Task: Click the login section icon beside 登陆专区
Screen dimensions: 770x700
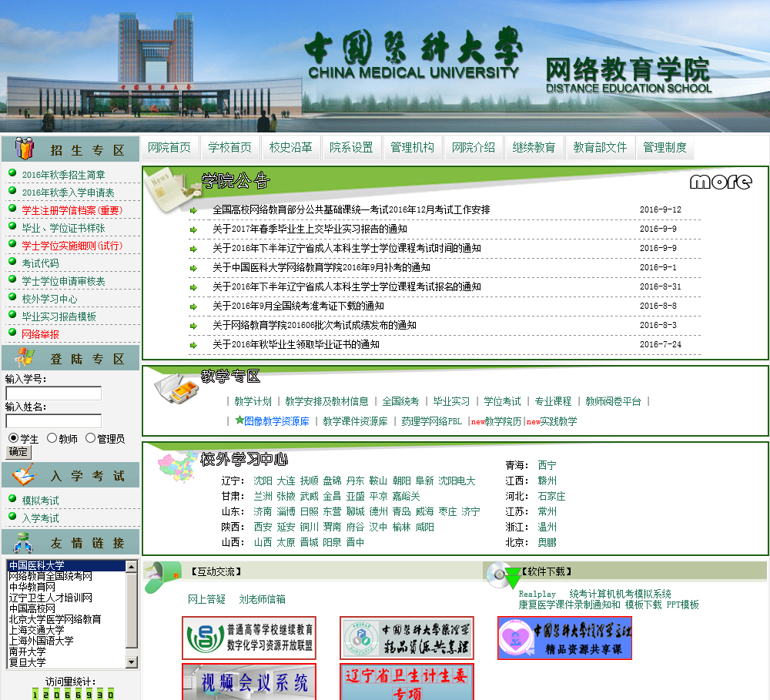Action: pyautogui.click(x=24, y=358)
